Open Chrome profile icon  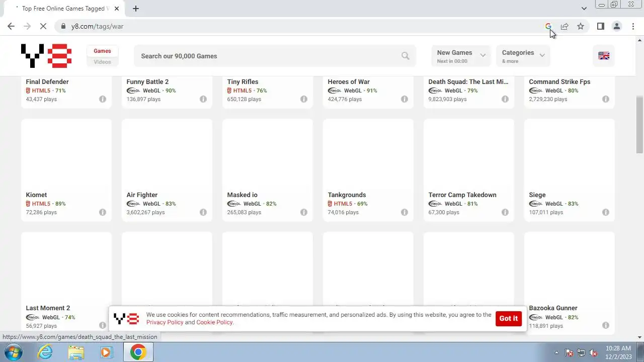point(617,26)
